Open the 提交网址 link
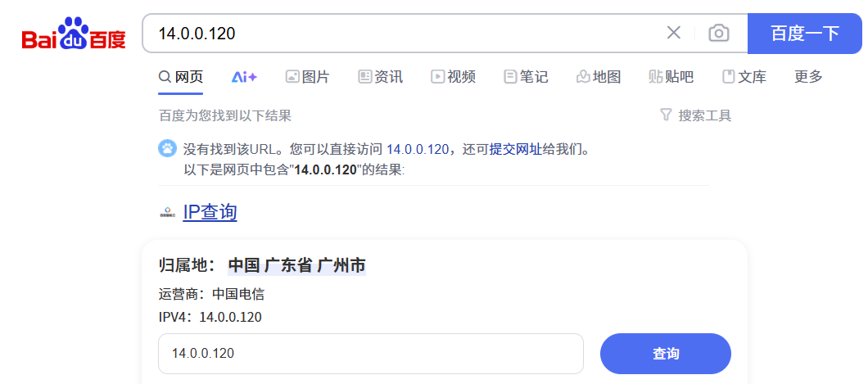The width and height of the screenshot is (868, 384). point(515,149)
